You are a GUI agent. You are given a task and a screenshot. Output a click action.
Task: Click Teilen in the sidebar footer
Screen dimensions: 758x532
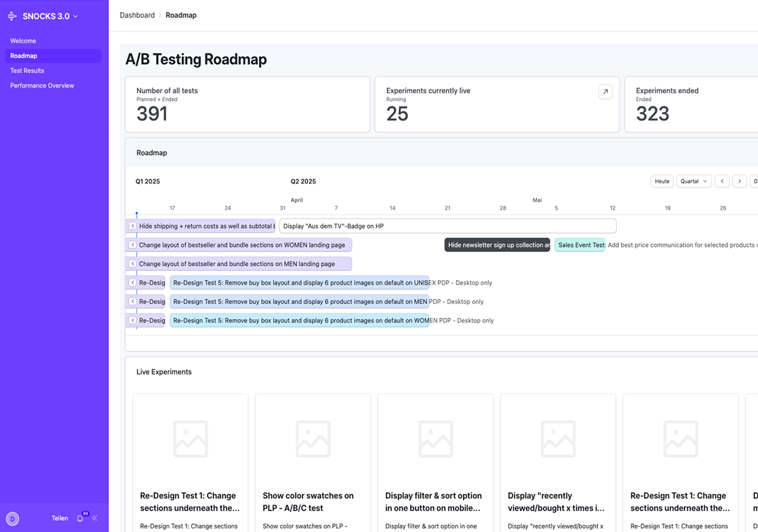click(x=59, y=519)
